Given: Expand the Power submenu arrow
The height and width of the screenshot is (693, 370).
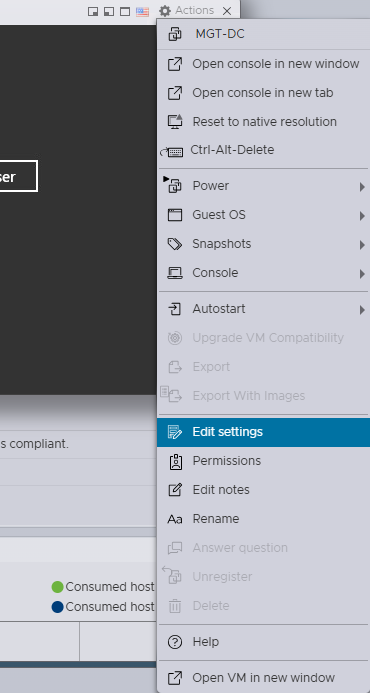Looking at the screenshot, I should coord(362,187).
